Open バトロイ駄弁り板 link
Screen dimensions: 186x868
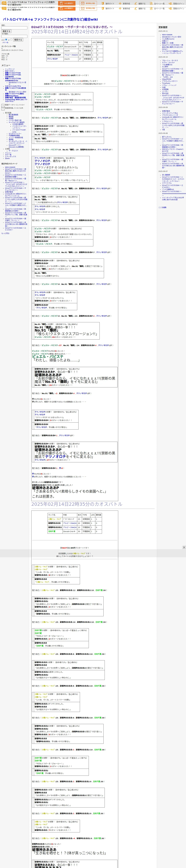tap(15, 121)
